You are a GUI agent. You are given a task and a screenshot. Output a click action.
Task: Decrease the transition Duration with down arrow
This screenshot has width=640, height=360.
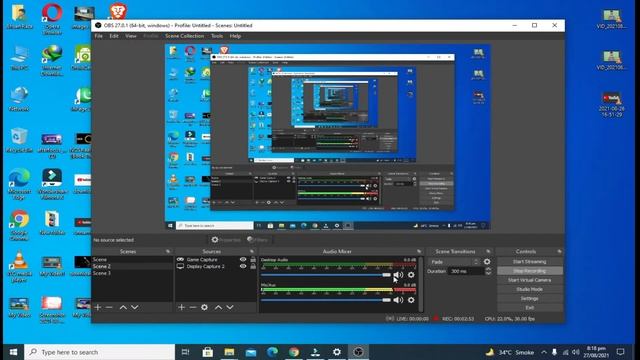[x=489, y=273]
